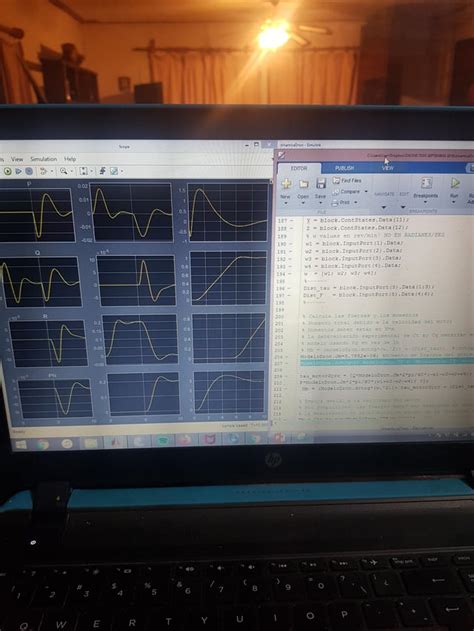Click the Find Files button

point(347,181)
